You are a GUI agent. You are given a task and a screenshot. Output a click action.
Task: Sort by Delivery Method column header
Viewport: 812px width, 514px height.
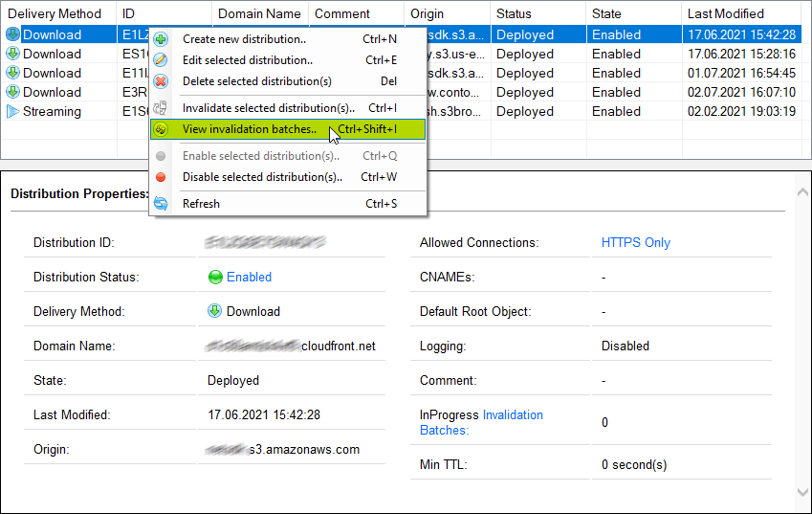pos(58,13)
